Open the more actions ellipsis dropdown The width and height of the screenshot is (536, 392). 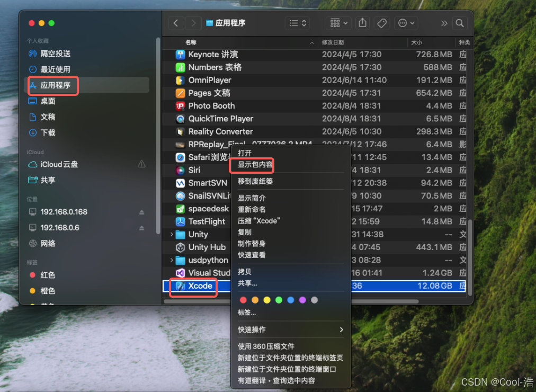point(406,23)
